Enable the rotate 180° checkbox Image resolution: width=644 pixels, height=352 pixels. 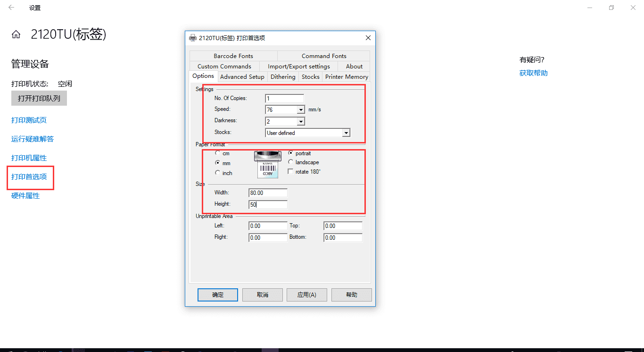pos(291,172)
